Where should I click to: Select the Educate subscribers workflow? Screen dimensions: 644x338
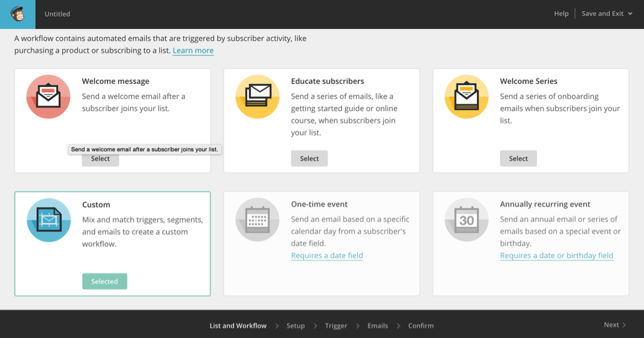click(309, 158)
